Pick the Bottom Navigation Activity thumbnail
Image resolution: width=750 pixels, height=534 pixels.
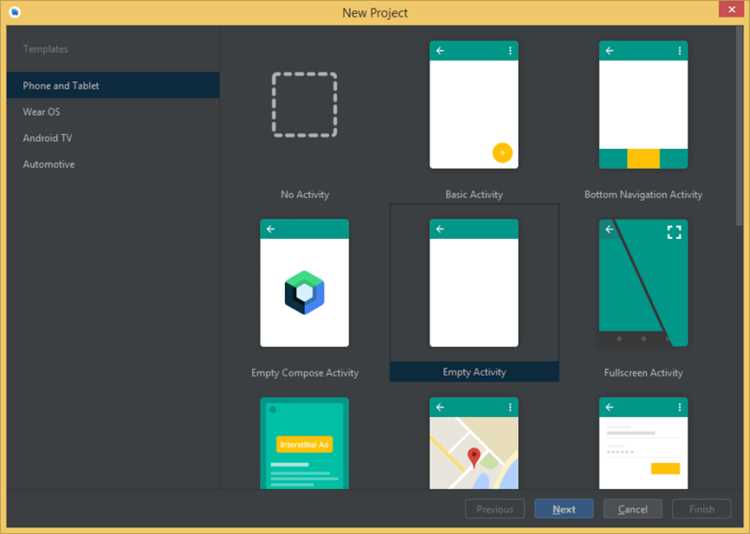[x=643, y=105]
